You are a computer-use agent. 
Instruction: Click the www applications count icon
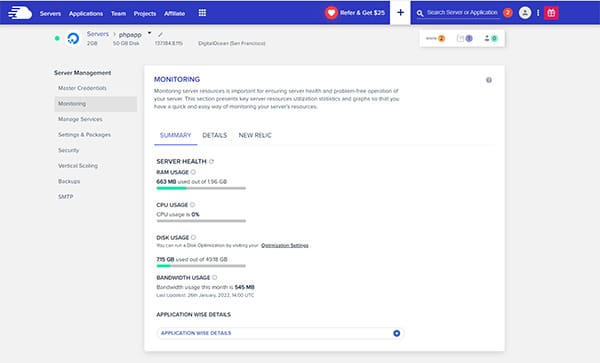coord(435,38)
